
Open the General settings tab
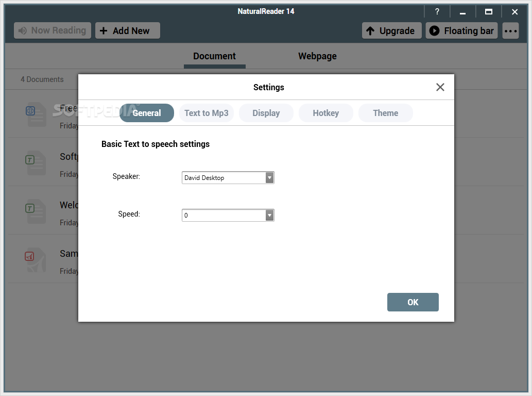tap(147, 113)
